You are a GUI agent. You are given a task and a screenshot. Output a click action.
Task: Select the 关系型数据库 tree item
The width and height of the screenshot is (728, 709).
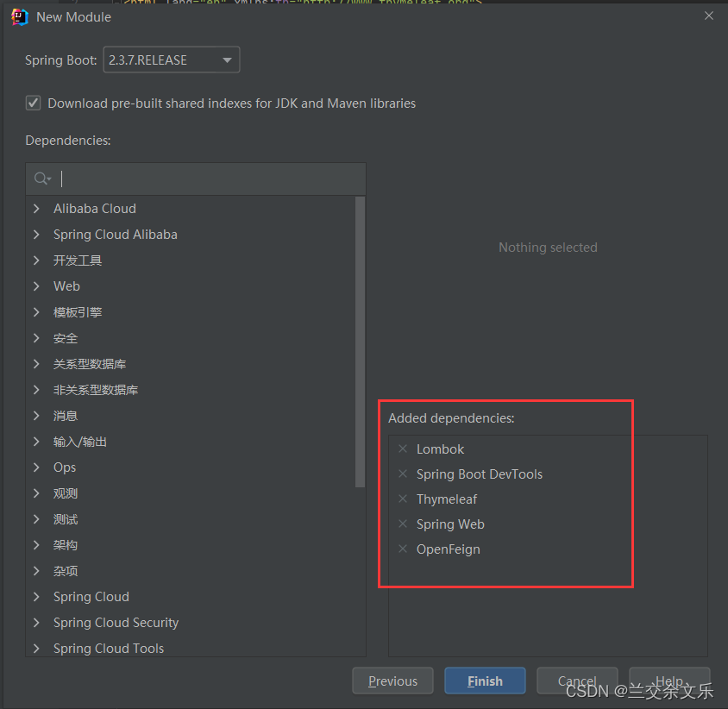coord(90,364)
